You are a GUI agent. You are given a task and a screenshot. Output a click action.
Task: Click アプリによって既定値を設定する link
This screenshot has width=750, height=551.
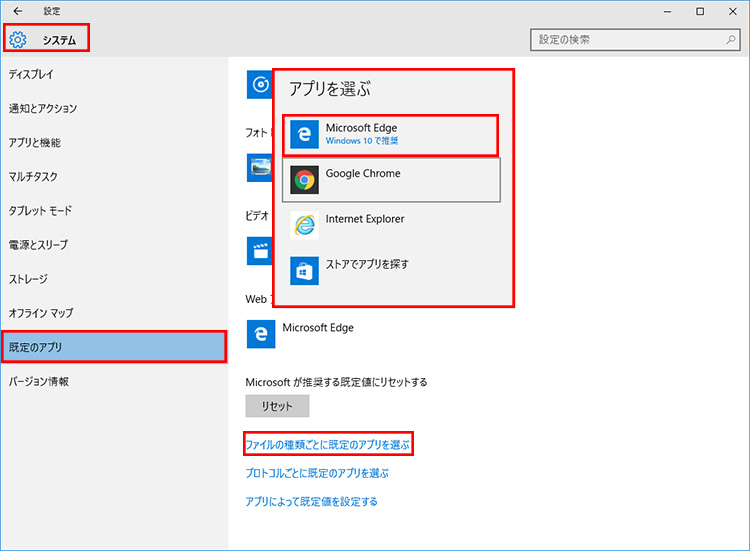pos(311,502)
